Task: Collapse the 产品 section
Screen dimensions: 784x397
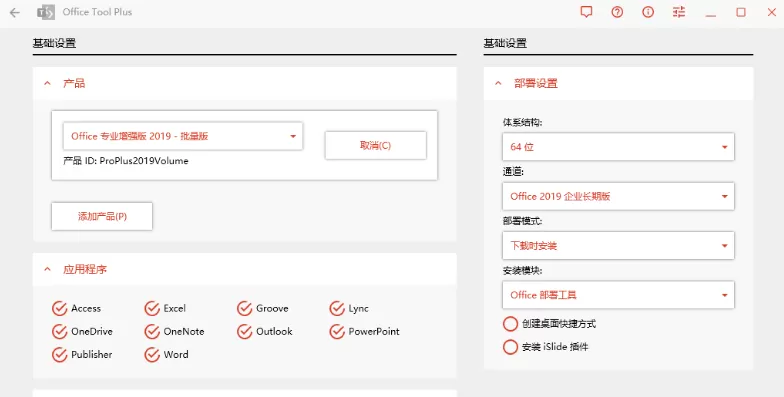Action: pyautogui.click(x=48, y=84)
